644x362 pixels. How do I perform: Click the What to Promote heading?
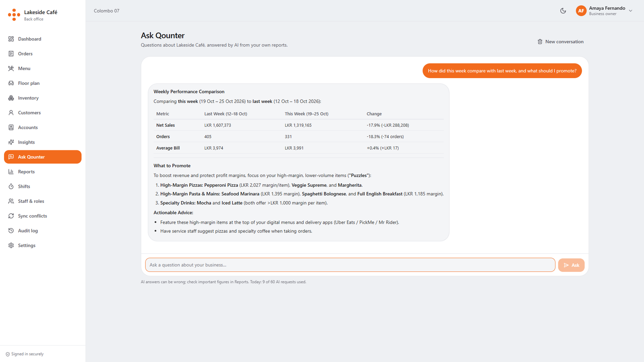(x=172, y=166)
